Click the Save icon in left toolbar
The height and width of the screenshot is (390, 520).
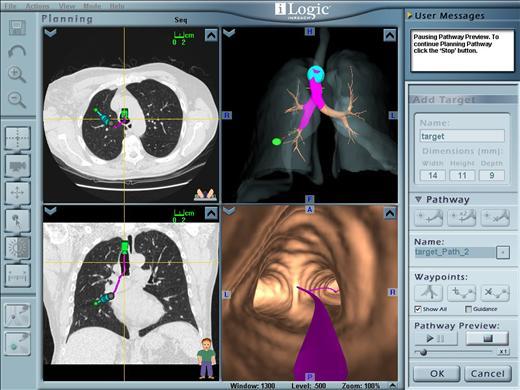[x=17, y=28]
